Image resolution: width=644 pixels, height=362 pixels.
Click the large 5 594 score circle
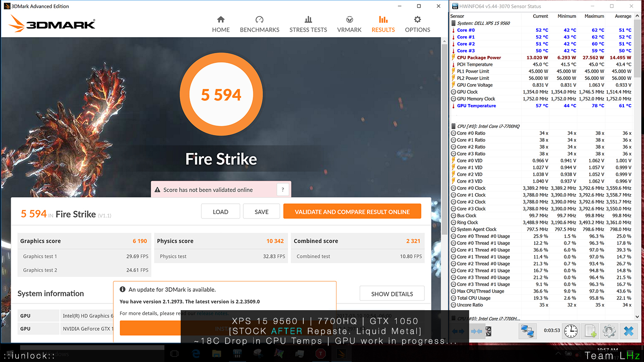221,95
